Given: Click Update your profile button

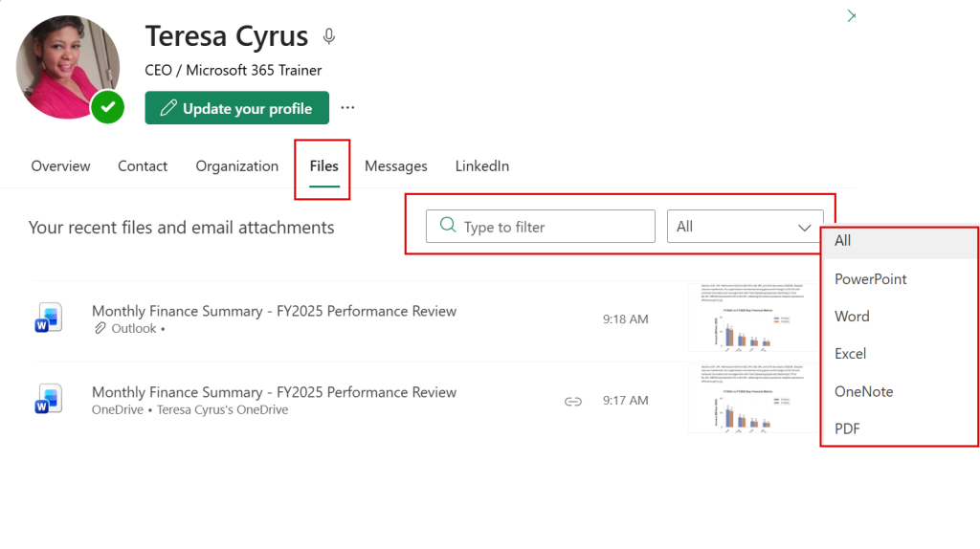Looking at the screenshot, I should click(237, 108).
